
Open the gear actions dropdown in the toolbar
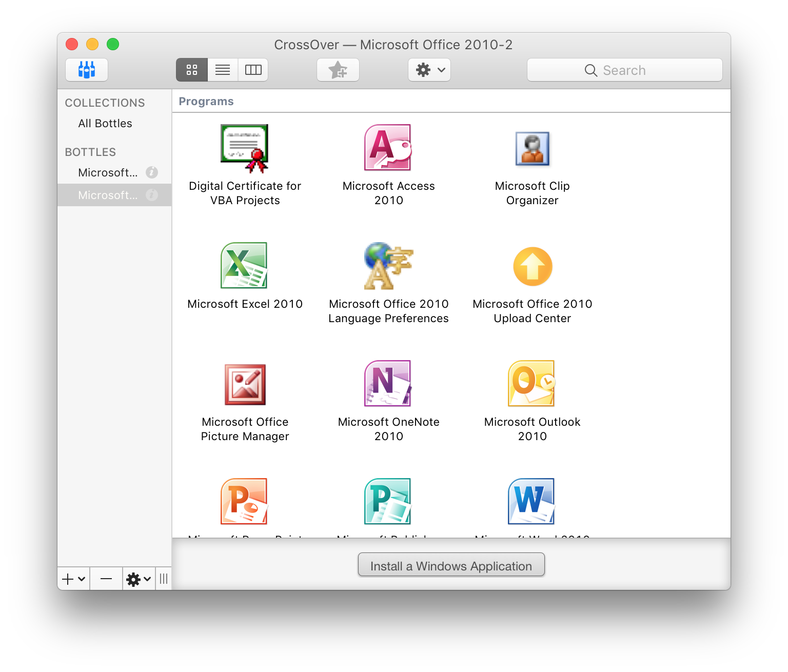tap(429, 70)
